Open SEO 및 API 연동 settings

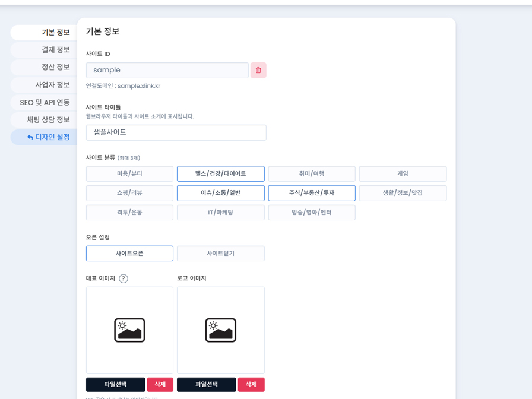point(45,102)
